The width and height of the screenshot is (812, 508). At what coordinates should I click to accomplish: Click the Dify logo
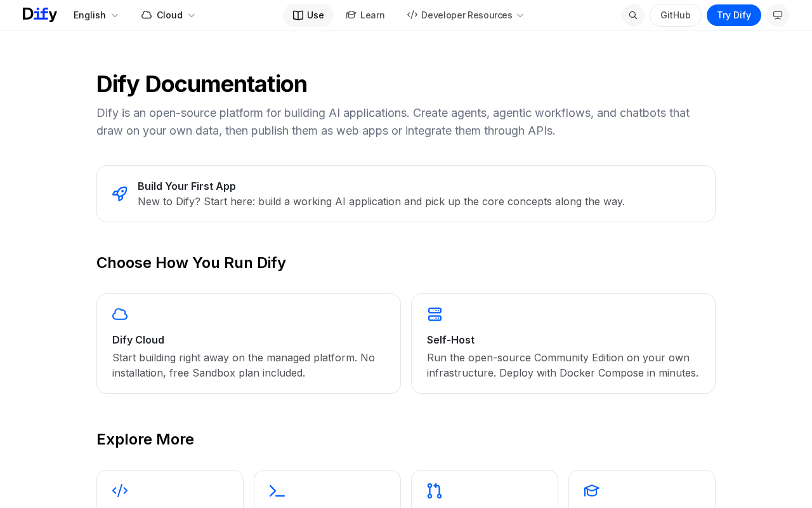click(x=40, y=15)
